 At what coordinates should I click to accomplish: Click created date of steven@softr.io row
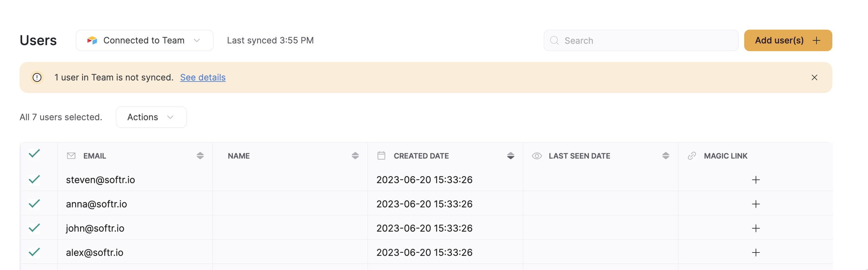click(x=424, y=180)
